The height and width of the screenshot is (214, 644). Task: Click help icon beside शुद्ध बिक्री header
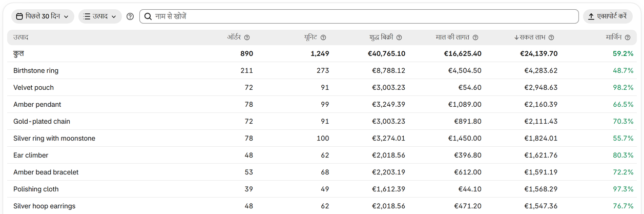click(399, 37)
